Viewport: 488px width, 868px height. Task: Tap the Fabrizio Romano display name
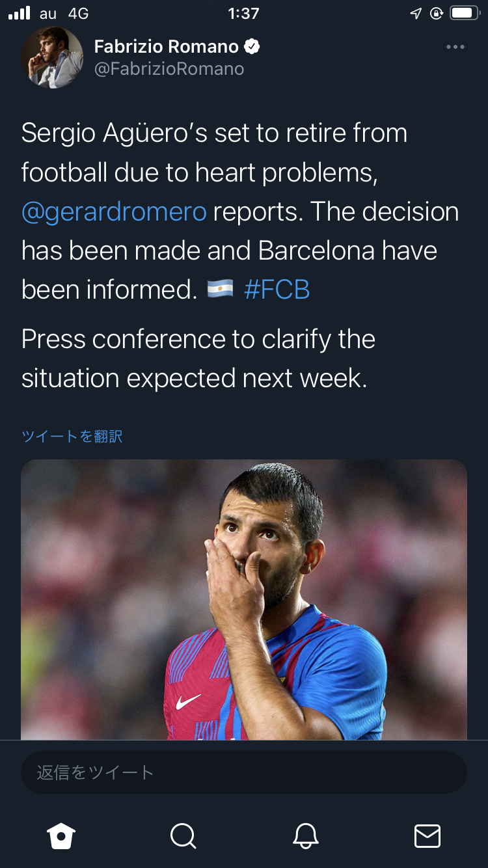click(x=166, y=47)
